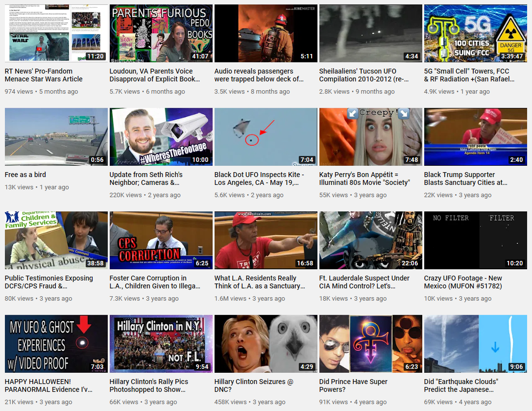Click title 'Black Dot UFO Inspects Kite'
The width and height of the screenshot is (532, 411).
tap(259, 179)
